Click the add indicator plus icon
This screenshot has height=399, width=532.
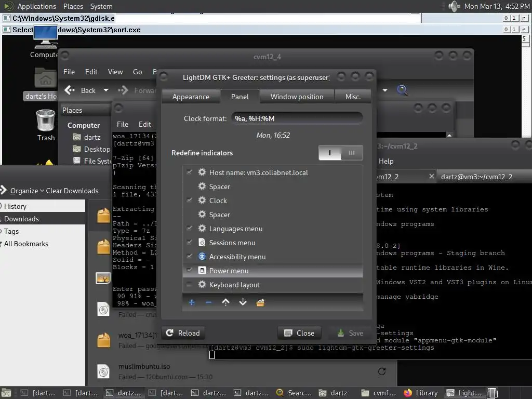[x=192, y=302]
